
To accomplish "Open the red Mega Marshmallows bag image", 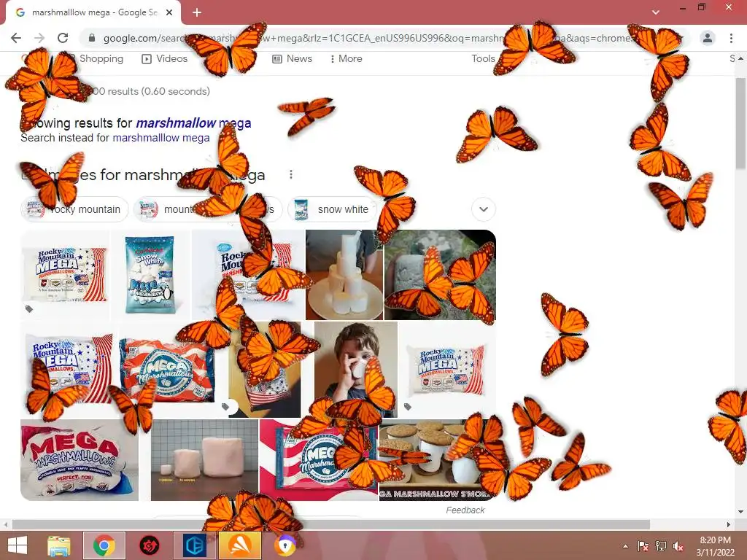I will 167,369.
